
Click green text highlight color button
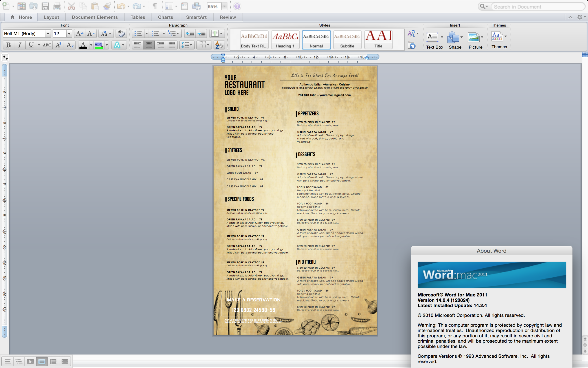(x=99, y=45)
